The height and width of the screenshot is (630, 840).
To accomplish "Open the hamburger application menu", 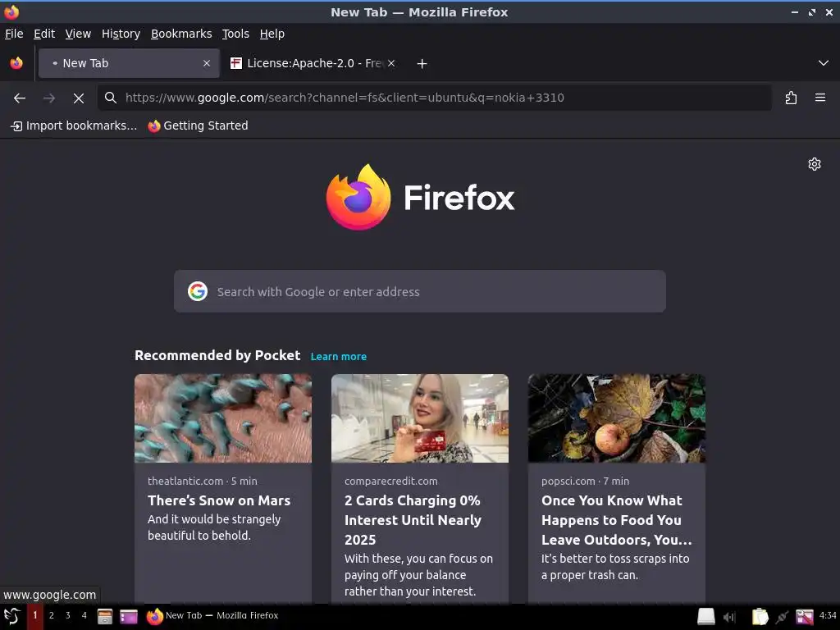I will pos(820,98).
